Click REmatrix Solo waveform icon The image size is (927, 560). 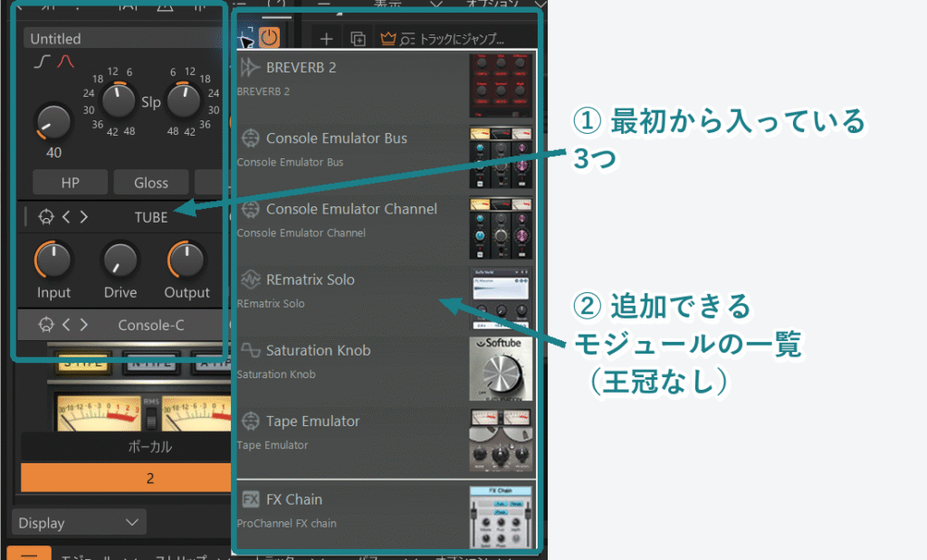click(x=251, y=280)
